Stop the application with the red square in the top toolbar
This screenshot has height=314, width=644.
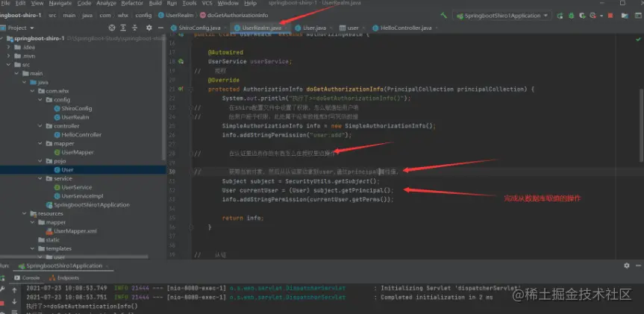[x=610, y=16]
